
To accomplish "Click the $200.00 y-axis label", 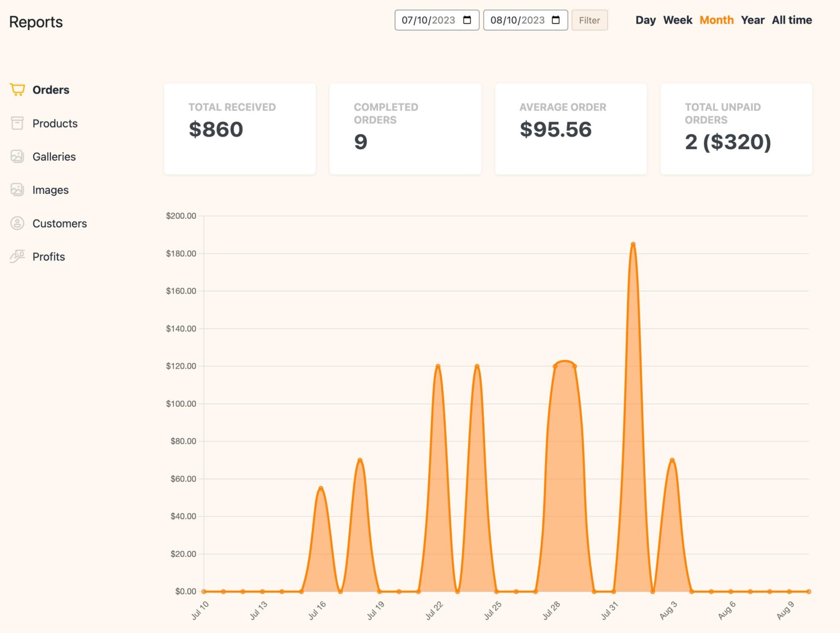I will tap(181, 216).
